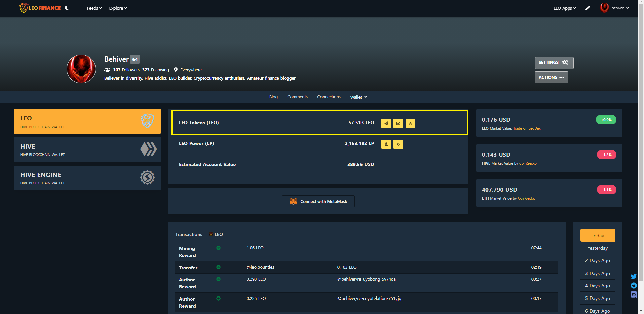Click the Hive Engine gear icon
Screen dimensions: 644x314
[147, 177]
